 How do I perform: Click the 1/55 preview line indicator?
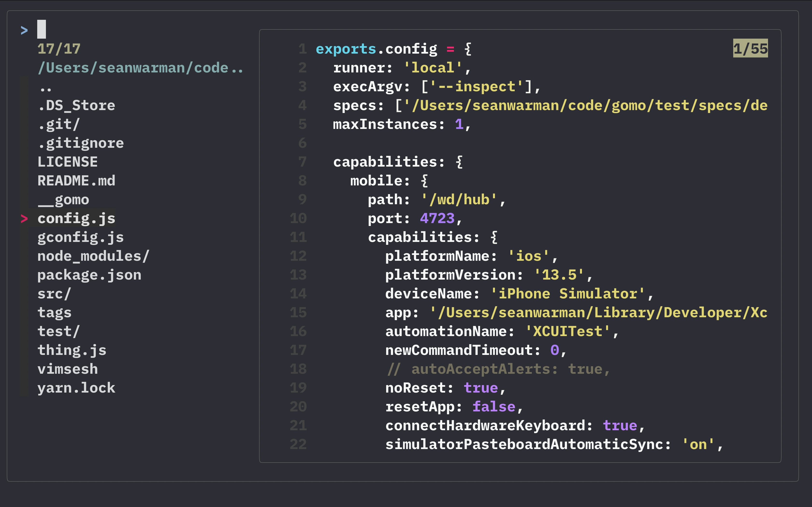point(750,49)
